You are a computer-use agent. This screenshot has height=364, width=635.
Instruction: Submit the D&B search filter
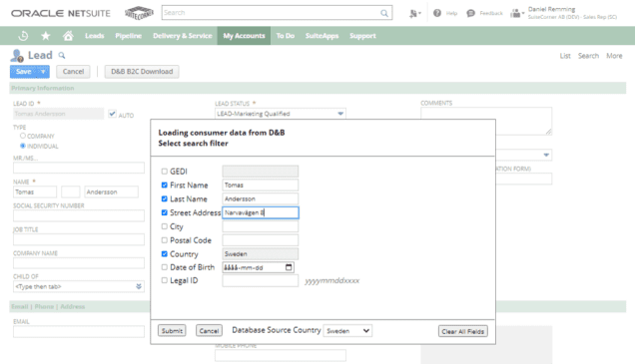point(172,330)
